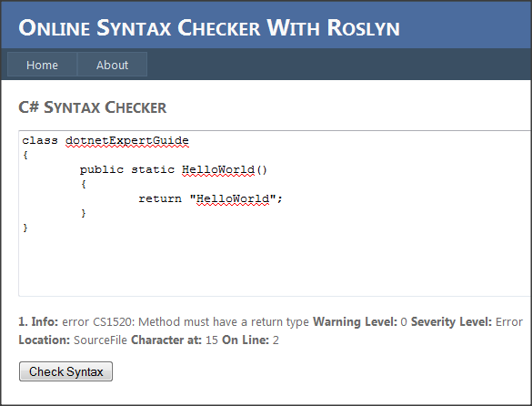The width and height of the screenshot is (532, 406).
Task: Click the C# Syntax Checker heading
Action: tap(92, 107)
